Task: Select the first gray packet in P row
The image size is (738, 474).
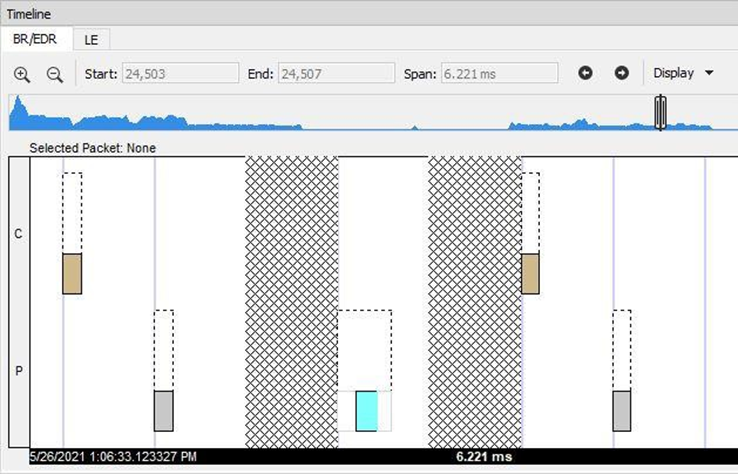Action: [163, 410]
